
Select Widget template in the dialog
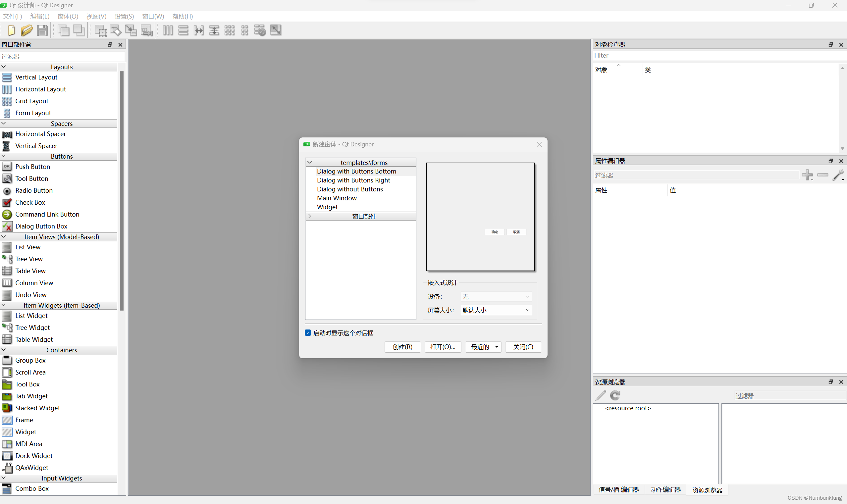(x=327, y=207)
